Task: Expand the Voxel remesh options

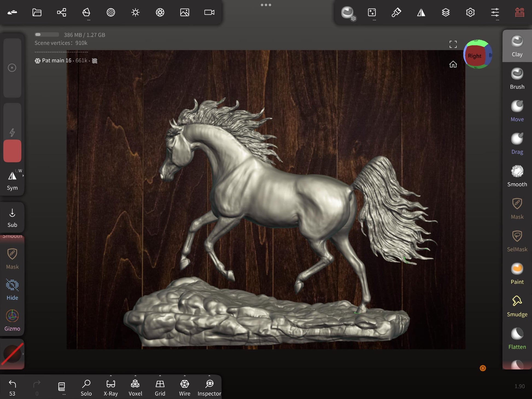Action: [135, 376]
